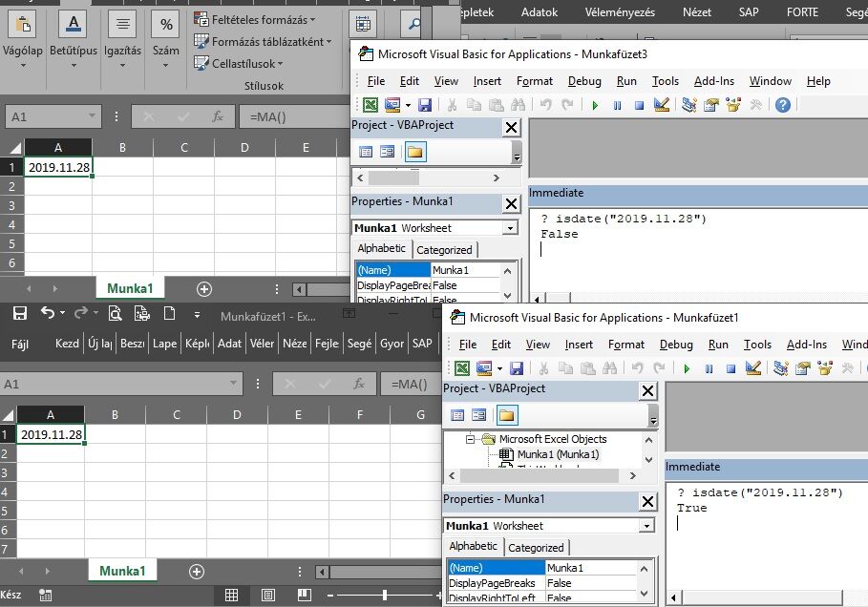Expand the Betűtípus group dropdown
Screen dimensions: 868x607
[x=74, y=65]
